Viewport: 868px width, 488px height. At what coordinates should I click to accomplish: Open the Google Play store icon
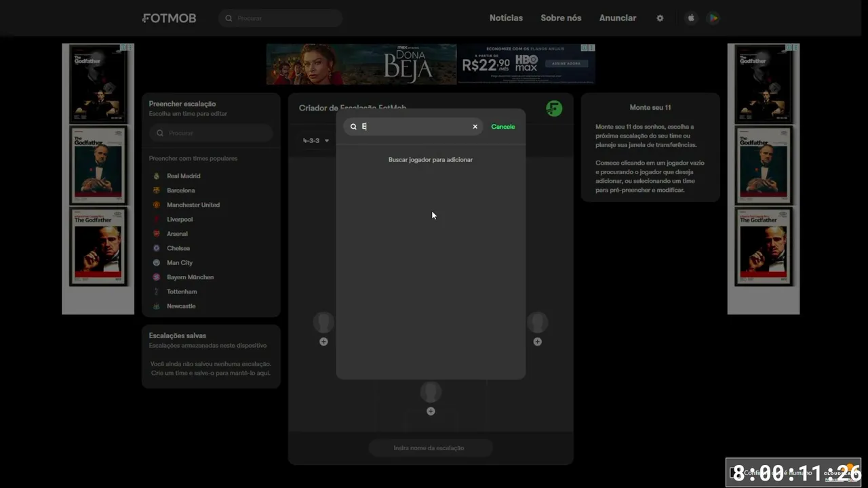[713, 18]
